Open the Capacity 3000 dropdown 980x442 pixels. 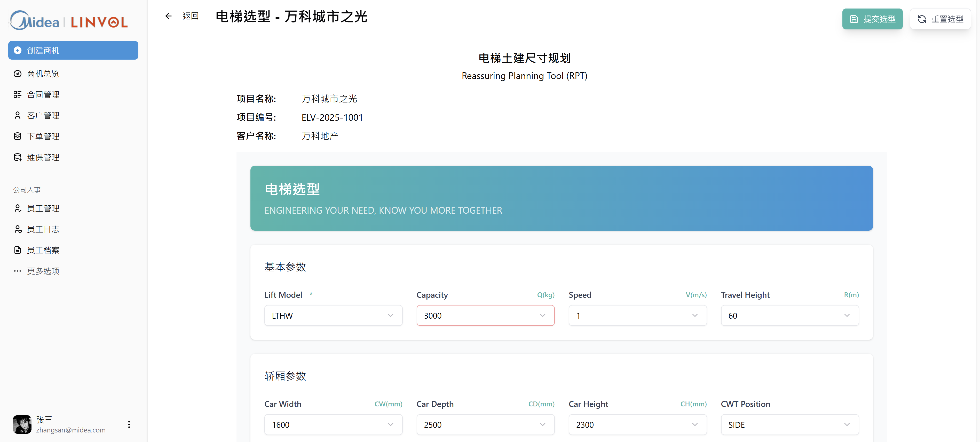pyautogui.click(x=485, y=316)
